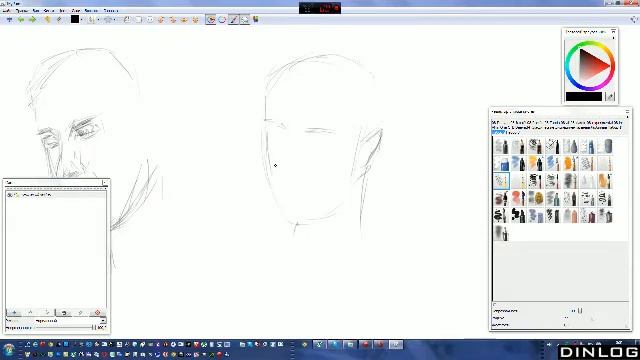
Task: Open the Windows Start button
Action: point(9,350)
